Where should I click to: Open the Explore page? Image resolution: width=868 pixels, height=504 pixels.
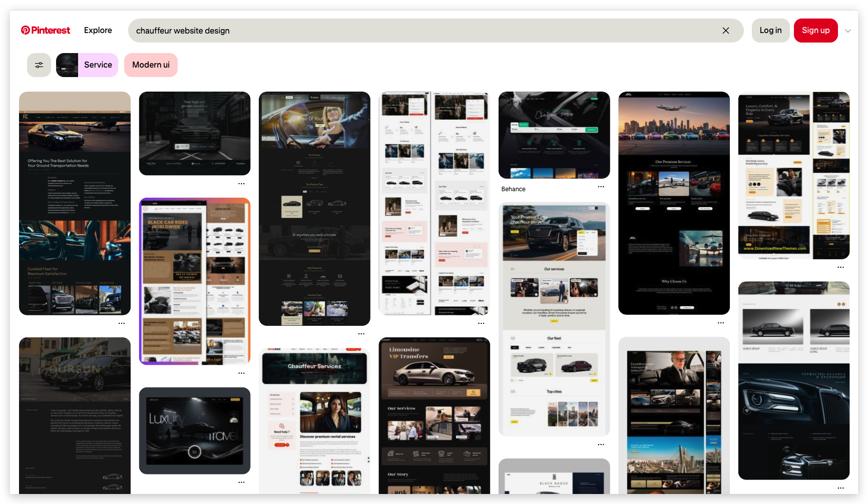click(x=98, y=31)
